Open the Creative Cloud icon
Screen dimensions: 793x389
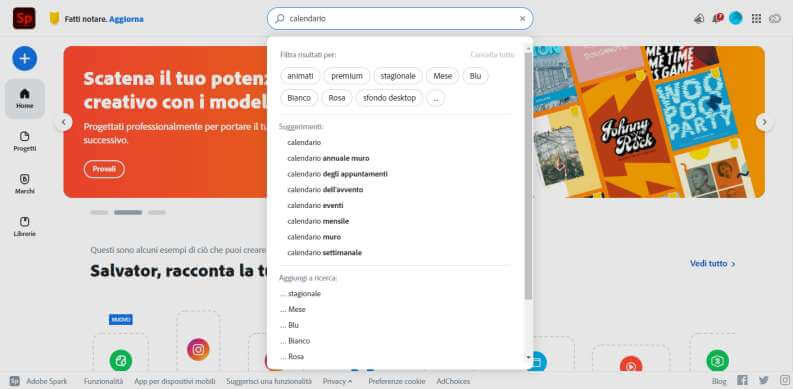[775, 19]
